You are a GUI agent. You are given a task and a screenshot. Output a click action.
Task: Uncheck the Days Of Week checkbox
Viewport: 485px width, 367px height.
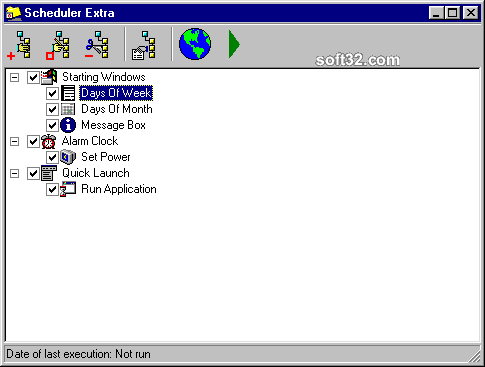coord(52,93)
